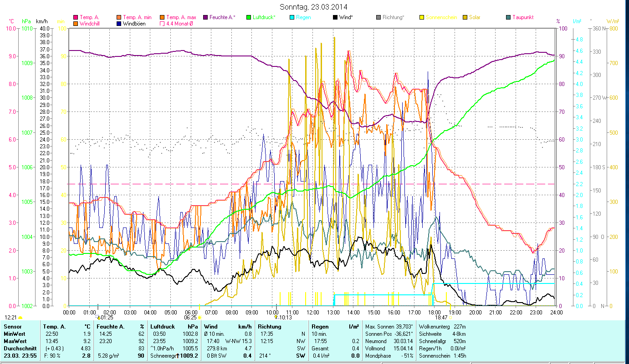629x364 pixels.
Task: Click the Richtung column header in table
Action: [x=270, y=327]
